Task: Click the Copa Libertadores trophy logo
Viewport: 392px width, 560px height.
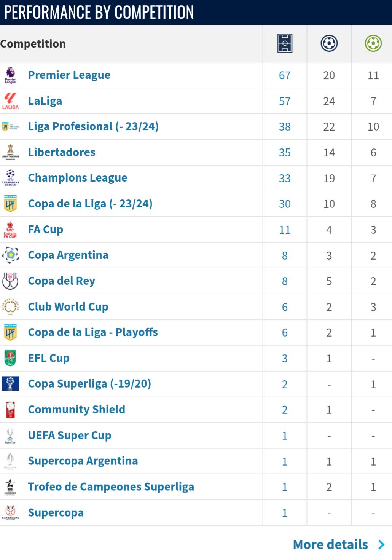Action: pos(10,152)
